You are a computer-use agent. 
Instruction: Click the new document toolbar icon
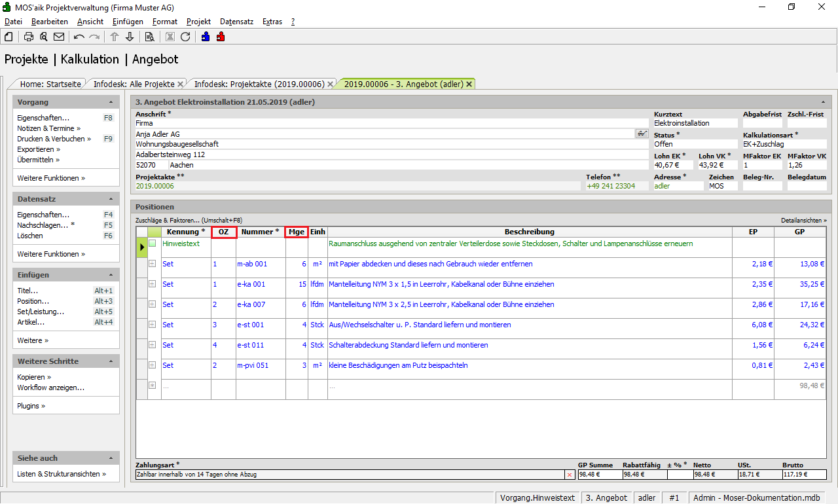(9, 37)
